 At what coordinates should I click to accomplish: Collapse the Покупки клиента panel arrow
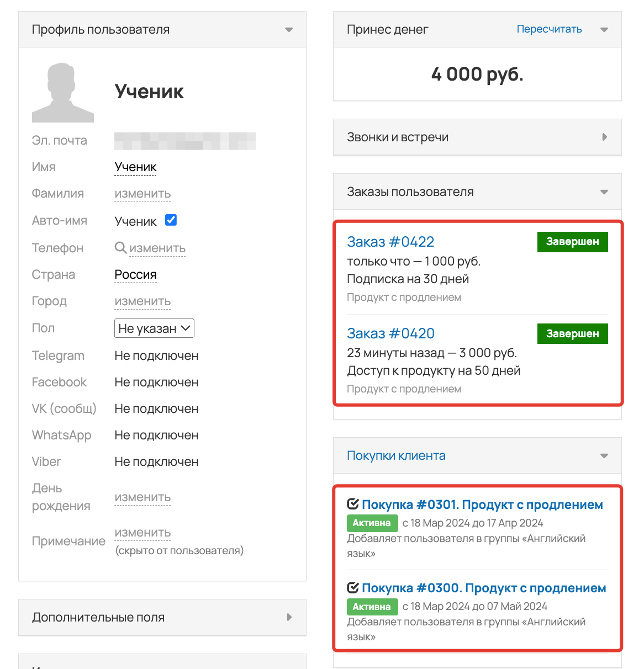pyautogui.click(x=604, y=456)
